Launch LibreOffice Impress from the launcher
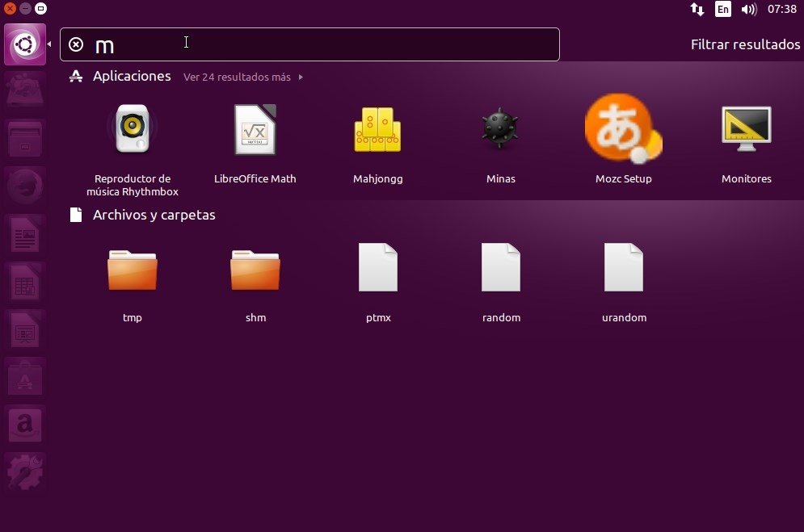 25,329
